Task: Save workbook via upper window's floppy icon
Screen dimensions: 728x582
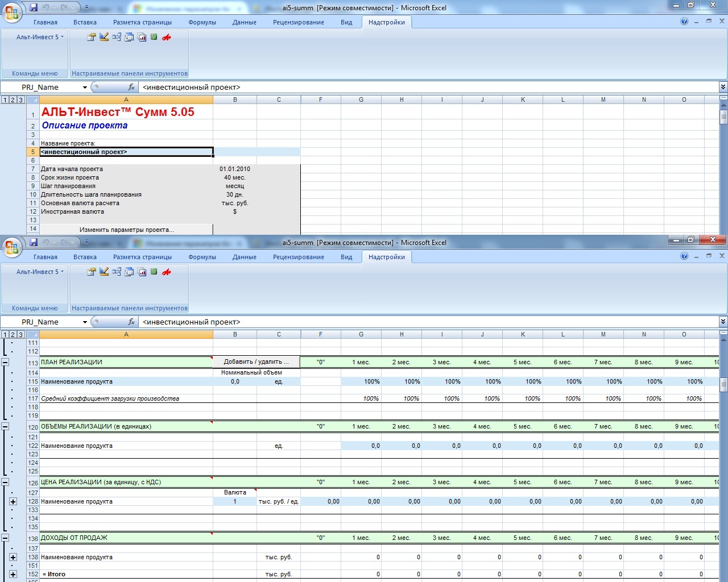Action: (x=34, y=7)
